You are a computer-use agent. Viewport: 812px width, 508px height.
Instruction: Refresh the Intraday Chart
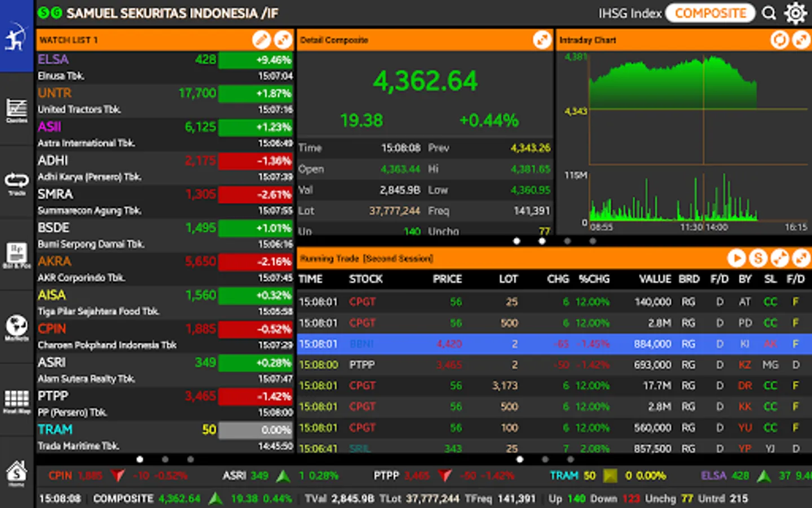780,40
